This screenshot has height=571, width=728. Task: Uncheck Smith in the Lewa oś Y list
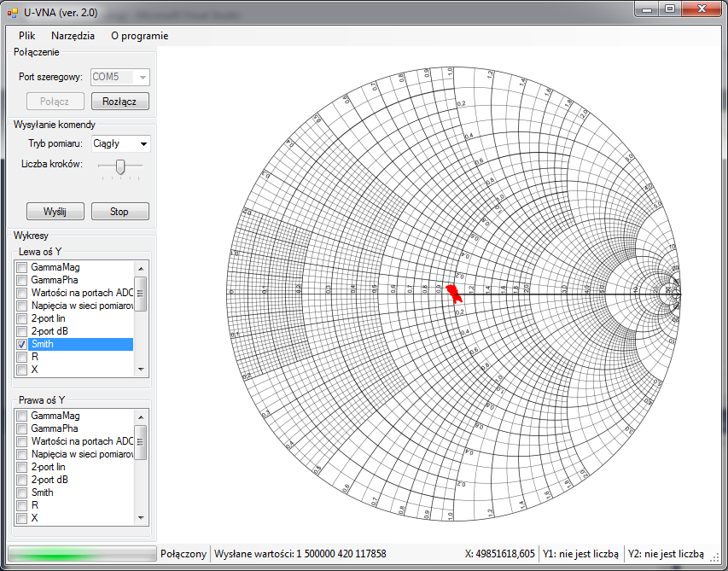pos(22,344)
